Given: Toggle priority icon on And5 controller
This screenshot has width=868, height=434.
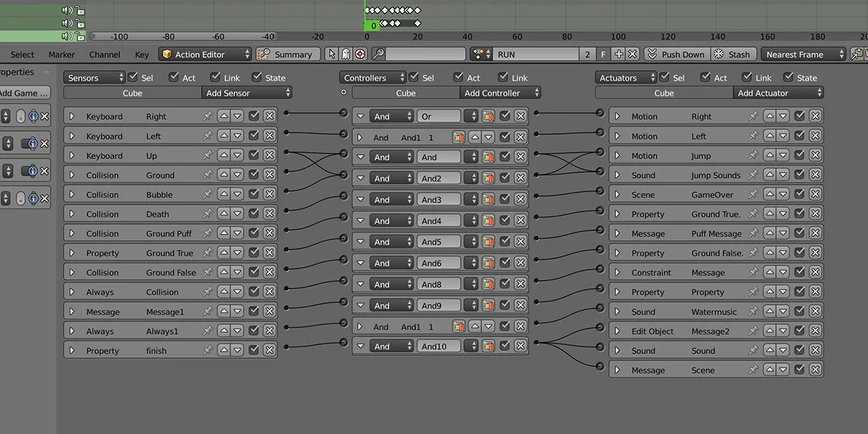Looking at the screenshot, I should [488, 242].
